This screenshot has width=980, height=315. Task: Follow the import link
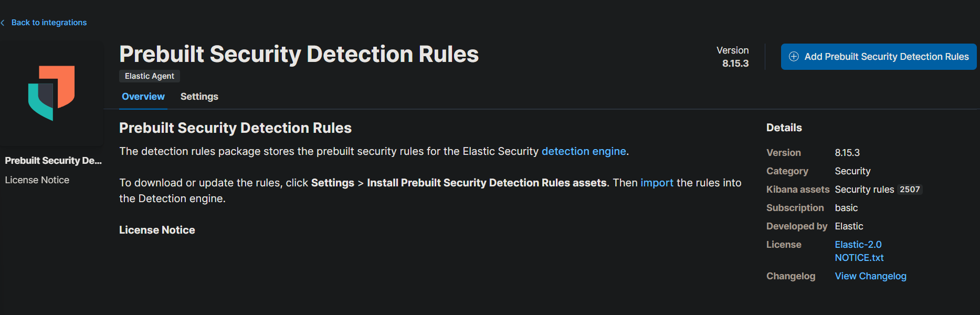(x=657, y=183)
